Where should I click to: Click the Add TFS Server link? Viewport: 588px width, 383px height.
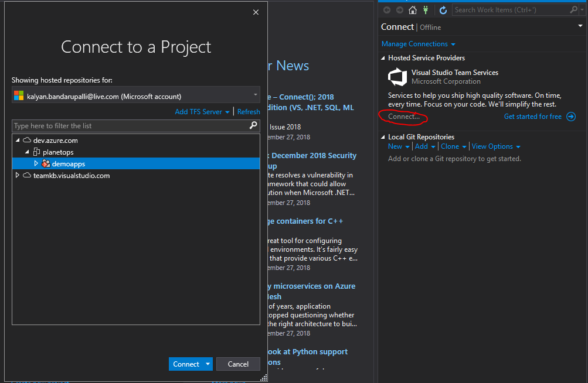point(198,112)
